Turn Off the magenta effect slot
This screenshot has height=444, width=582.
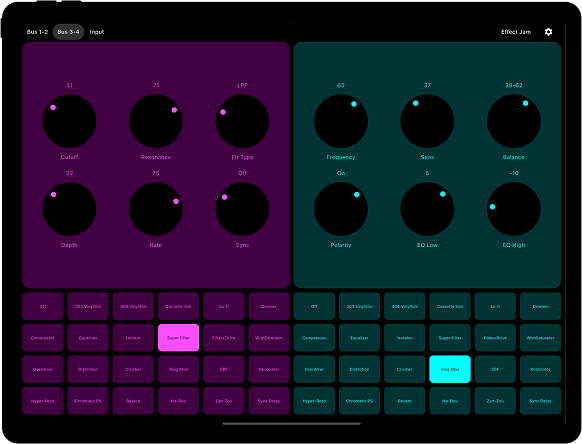click(43, 306)
